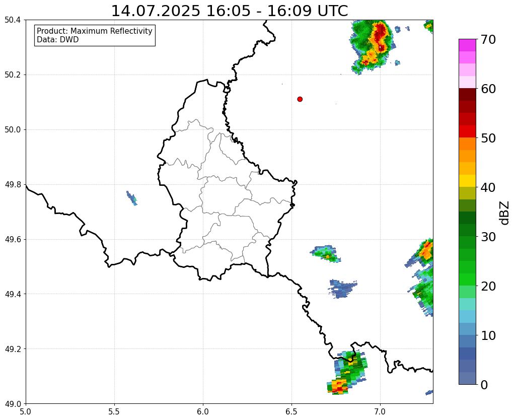The height and width of the screenshot is (420, 515).
Task: Click the small green echo near 49.55N 6.7E
Action: point(326,253)
